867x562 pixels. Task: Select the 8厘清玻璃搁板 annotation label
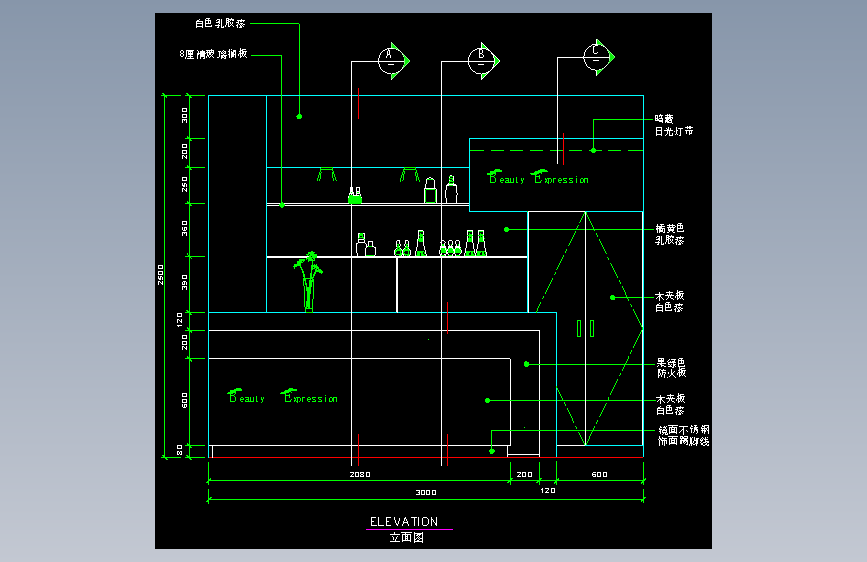213,54
